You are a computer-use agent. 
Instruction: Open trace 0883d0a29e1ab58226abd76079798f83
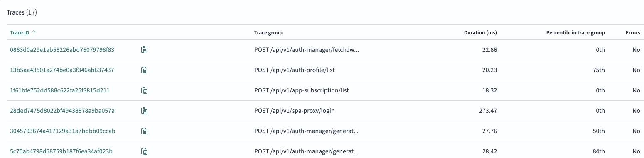tap(62, 50)
